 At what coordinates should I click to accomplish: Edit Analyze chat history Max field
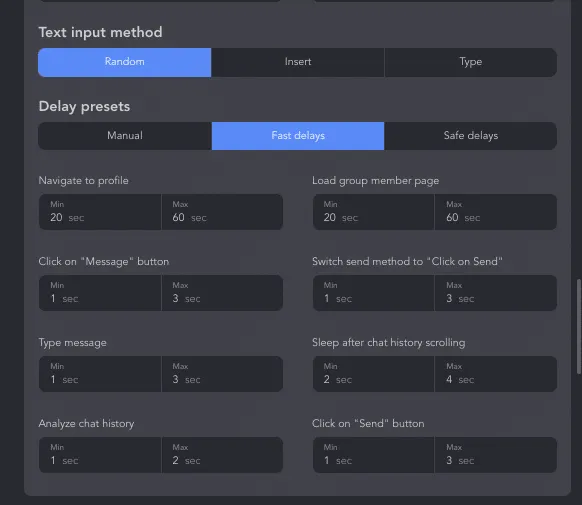point(222,455)
